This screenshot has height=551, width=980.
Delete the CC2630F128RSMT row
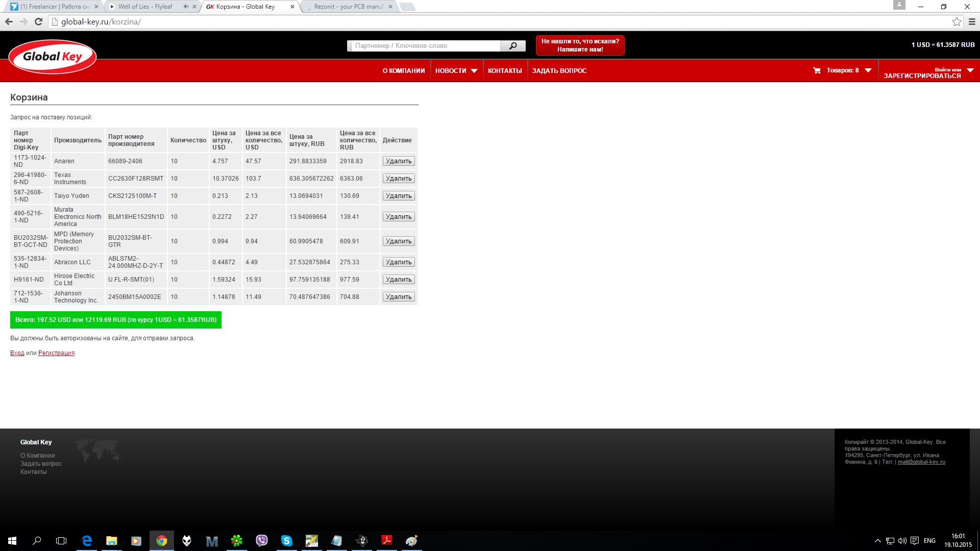click(399, 179)
